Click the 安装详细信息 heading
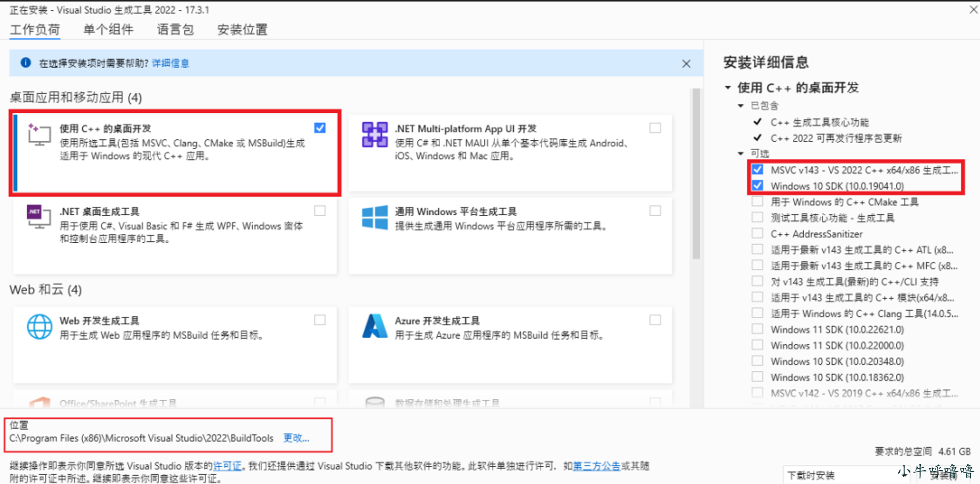Screen dimensions: 980x484 point(766,62)
